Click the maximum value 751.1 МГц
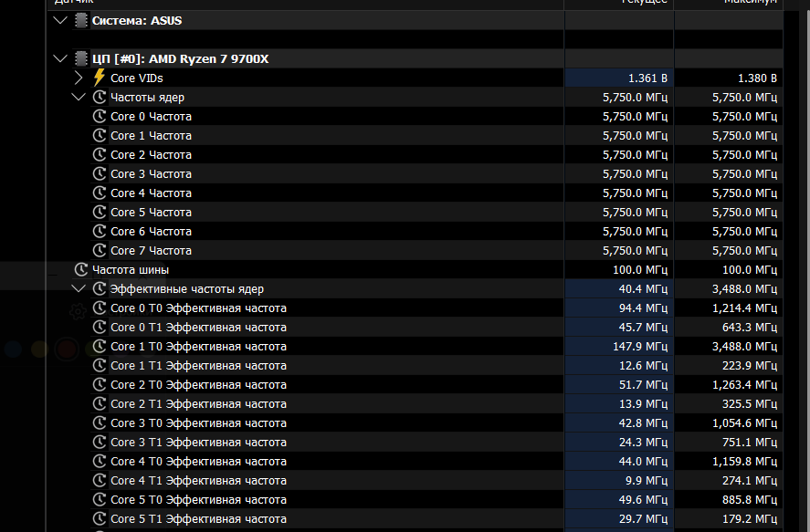The height and width of the screenshot is (532, 810). [750, 443]
